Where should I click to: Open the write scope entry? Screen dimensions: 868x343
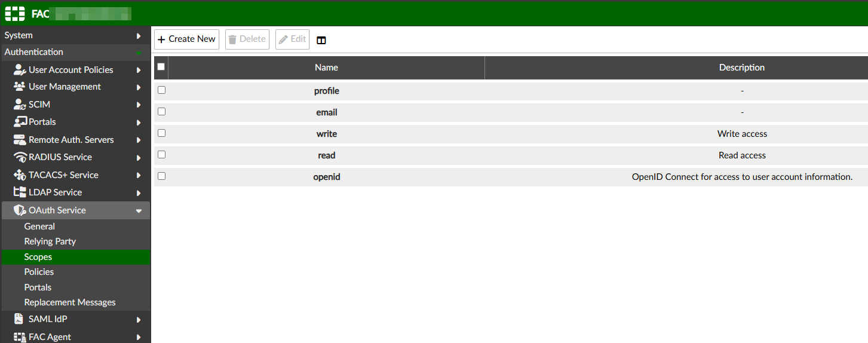pyautogui.click(x=327, y=134)
